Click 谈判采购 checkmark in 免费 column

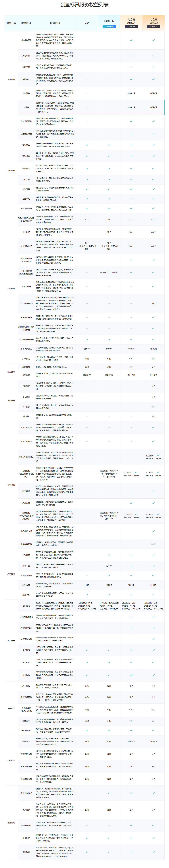(87, 189)
